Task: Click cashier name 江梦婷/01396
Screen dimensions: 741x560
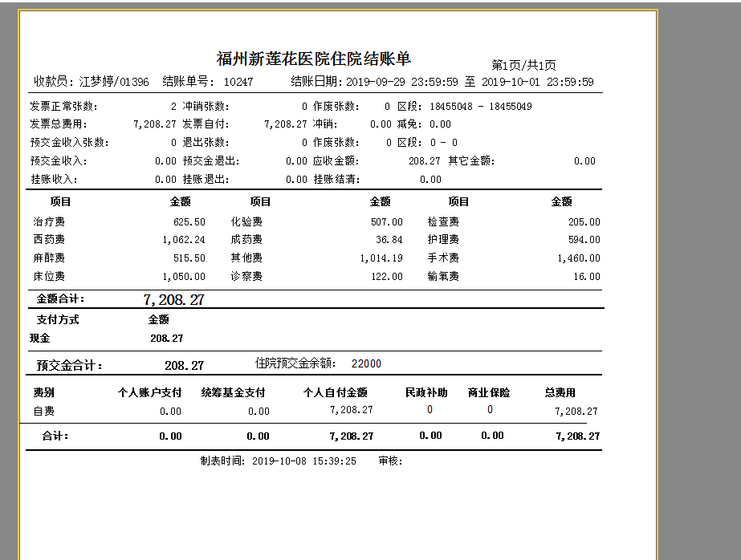Action: (114, 82)
